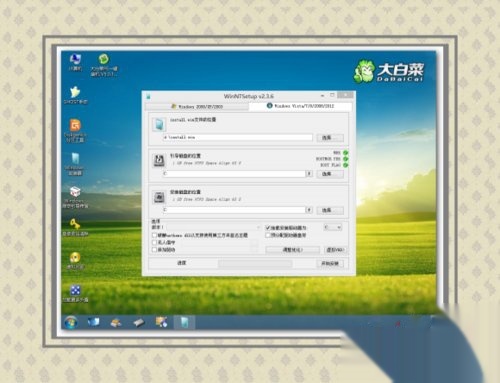Open the Computer icon on the desktop
Image resolution: width=500 pixels, height=383 pixels.
point(75,62)
